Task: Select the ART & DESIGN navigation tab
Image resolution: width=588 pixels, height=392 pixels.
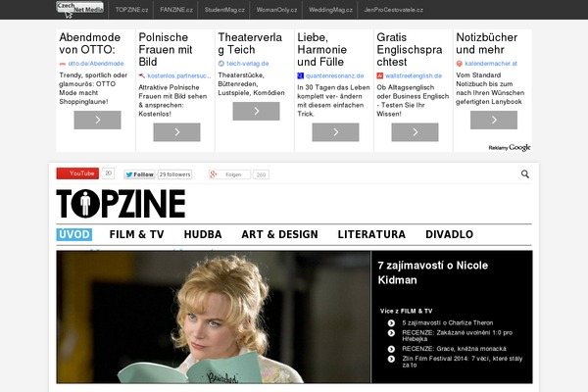Action: click(279, 234)
